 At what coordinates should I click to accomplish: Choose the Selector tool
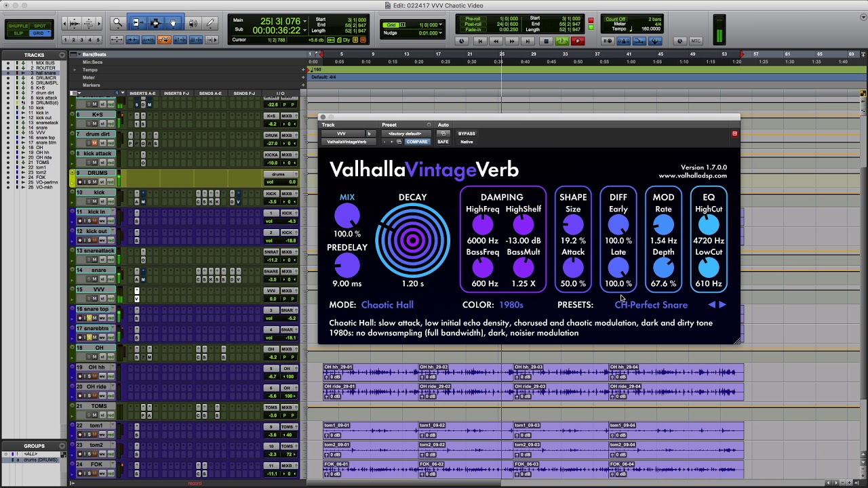coord(155,23)
